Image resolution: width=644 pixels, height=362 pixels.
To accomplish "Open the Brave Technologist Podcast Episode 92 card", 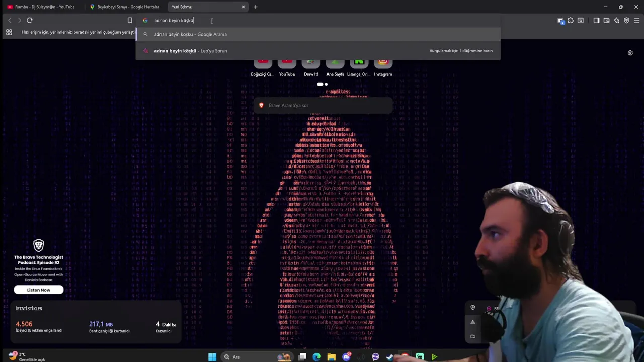I will (39, 268).
